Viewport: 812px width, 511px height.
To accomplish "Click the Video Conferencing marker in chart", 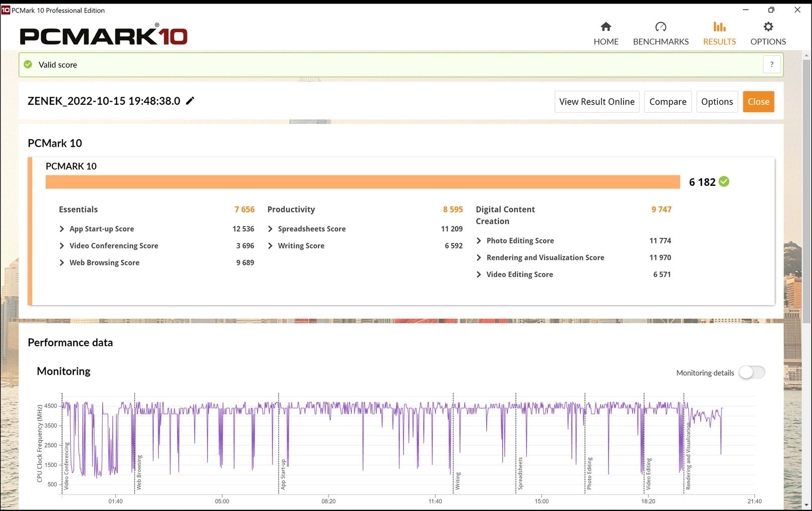I will [x=66, y=465].
